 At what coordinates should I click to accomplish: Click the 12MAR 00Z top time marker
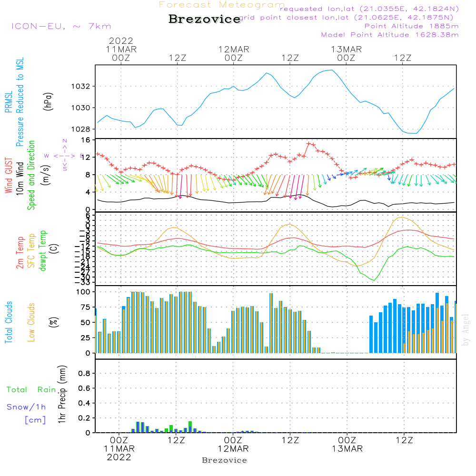click(x=234, y=53)
